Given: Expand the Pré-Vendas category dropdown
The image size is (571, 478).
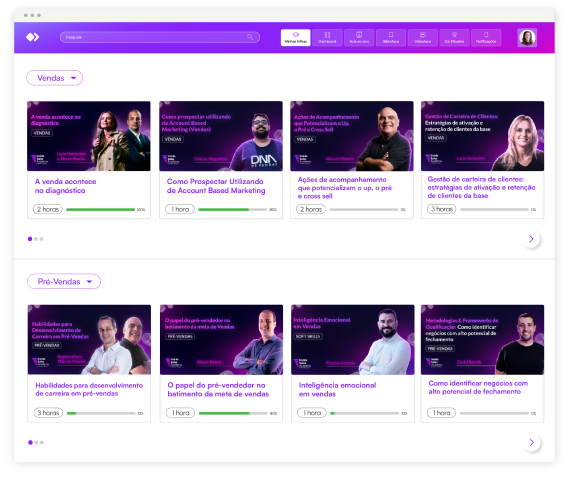Looking at the screenshot, I should point(64,281).
